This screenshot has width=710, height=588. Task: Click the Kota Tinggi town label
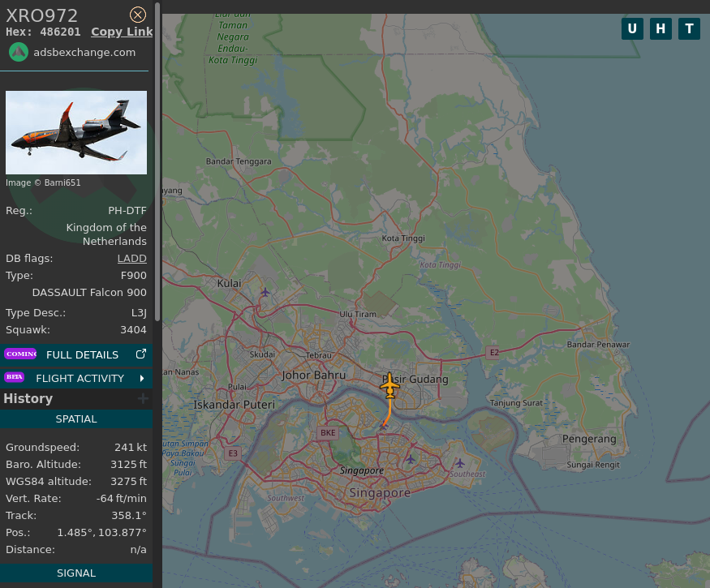[403, 238]
